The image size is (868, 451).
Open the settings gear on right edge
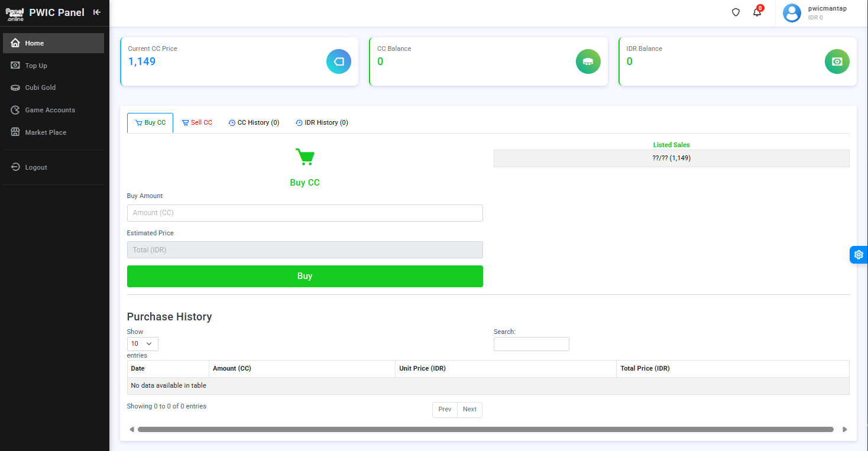859,254
